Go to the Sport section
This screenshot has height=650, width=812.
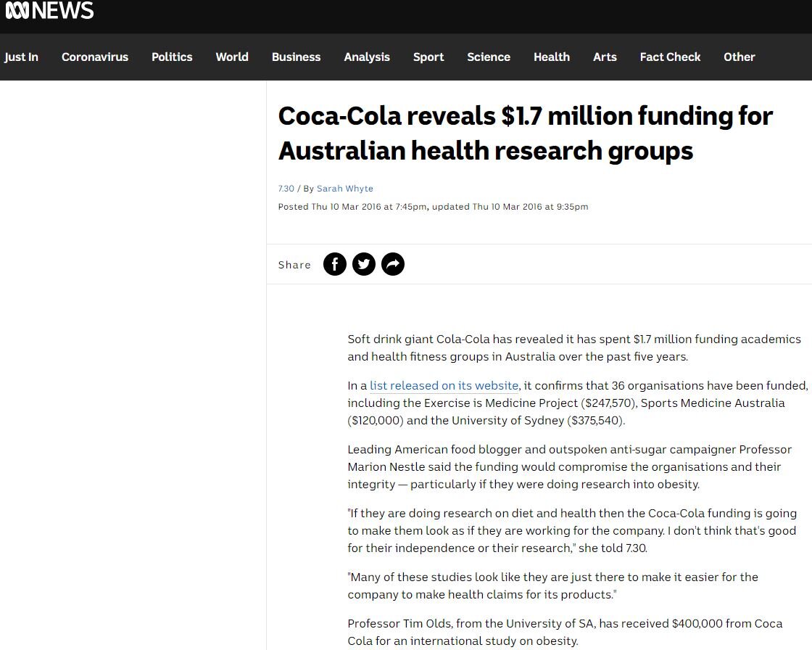428,57
